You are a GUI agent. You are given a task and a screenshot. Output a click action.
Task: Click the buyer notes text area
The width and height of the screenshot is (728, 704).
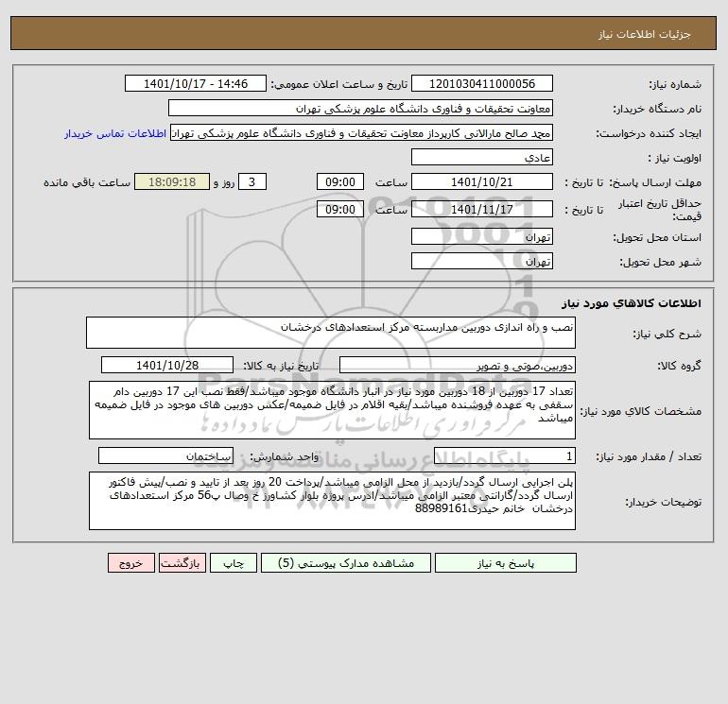[x=332, y=501]
